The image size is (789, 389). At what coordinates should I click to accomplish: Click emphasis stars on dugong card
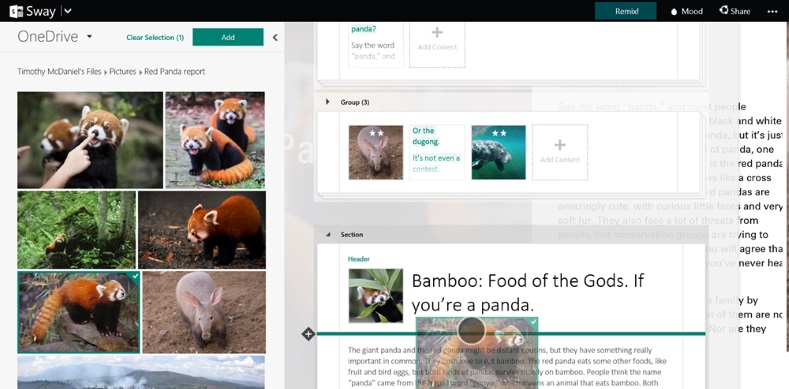(x=499, y=133)
